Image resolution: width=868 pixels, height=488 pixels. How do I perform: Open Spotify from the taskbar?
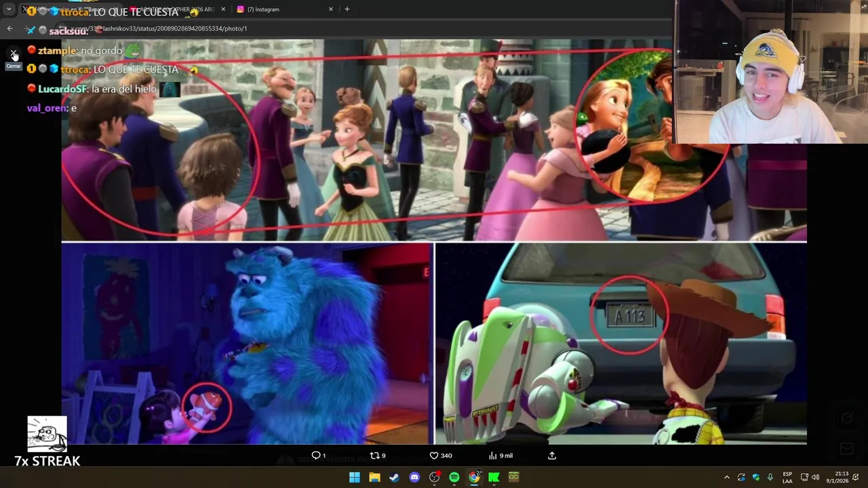pos(454,477)
